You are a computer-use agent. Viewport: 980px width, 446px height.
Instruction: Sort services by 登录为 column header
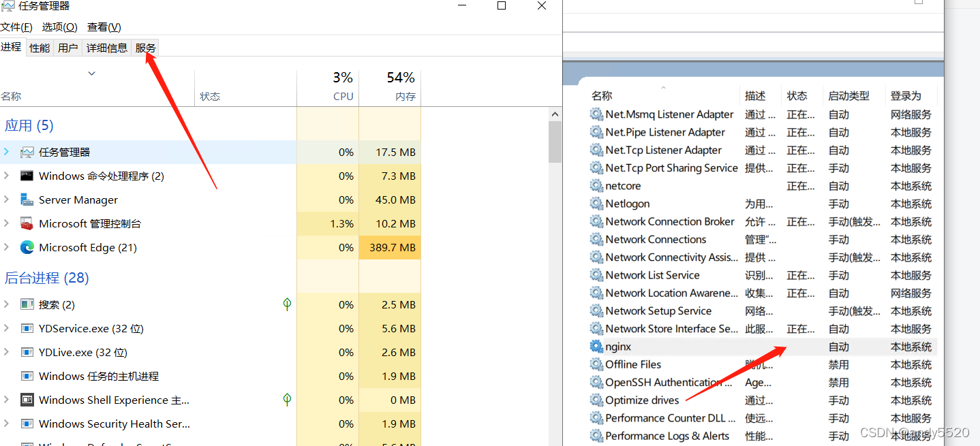[910, 96]
